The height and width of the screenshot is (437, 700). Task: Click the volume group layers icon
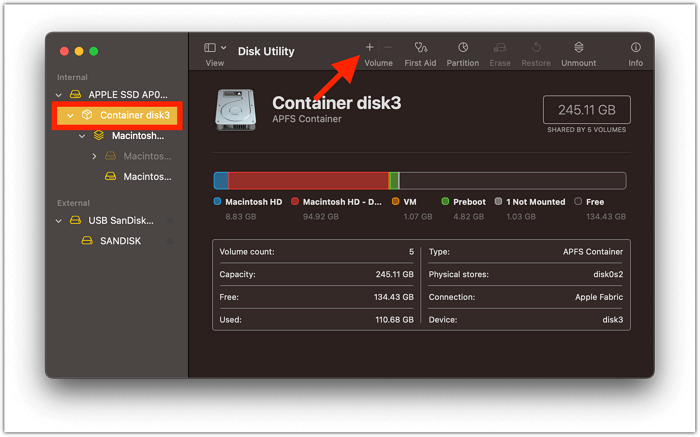(x=99, y=135)
